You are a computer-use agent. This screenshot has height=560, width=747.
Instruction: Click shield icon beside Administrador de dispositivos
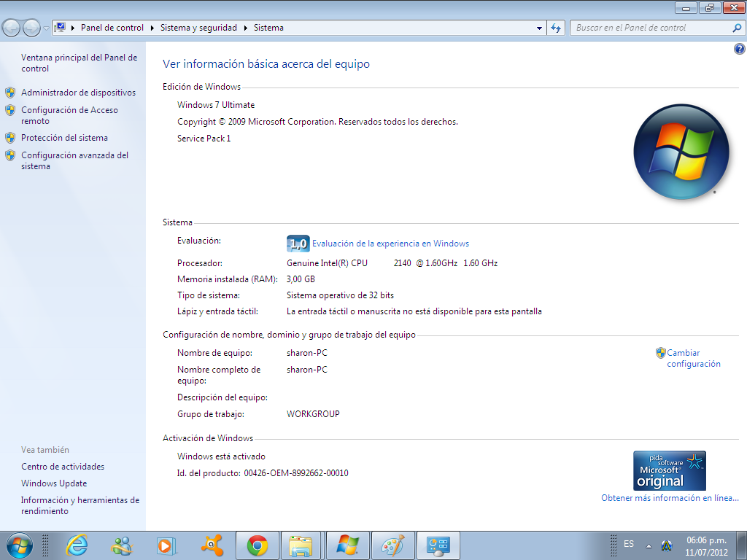coord(10,93)
